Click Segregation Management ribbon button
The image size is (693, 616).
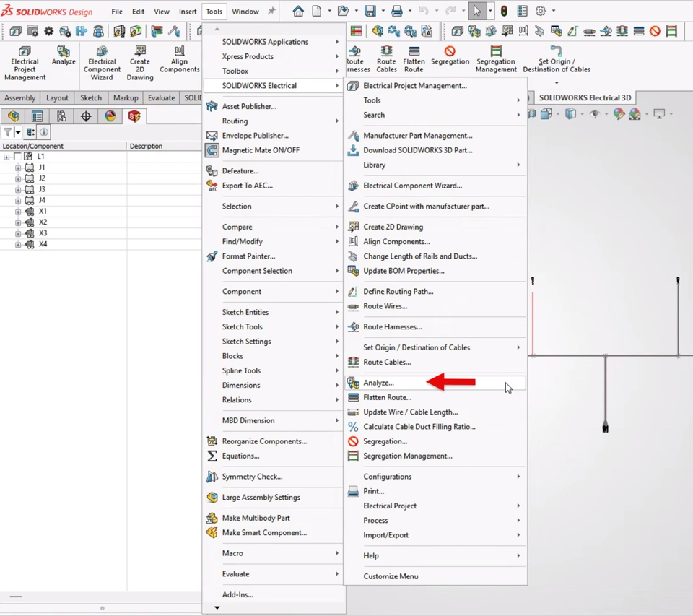pos(496,59)
